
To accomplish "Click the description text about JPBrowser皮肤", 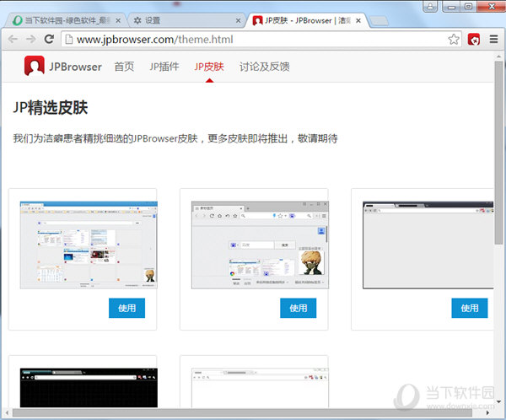I will 175,138.
